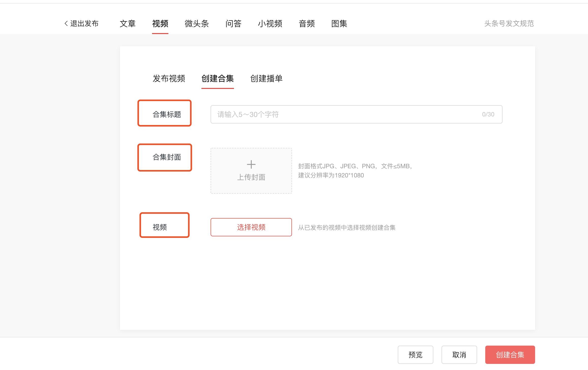Click the 预览 button

pos(415,354)
